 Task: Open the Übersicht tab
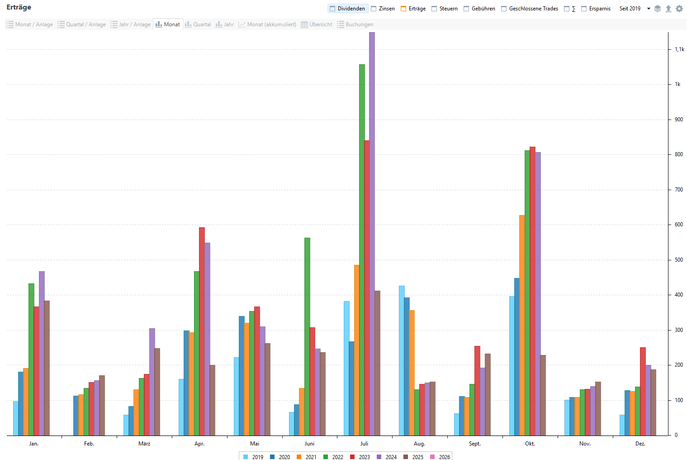316,23
